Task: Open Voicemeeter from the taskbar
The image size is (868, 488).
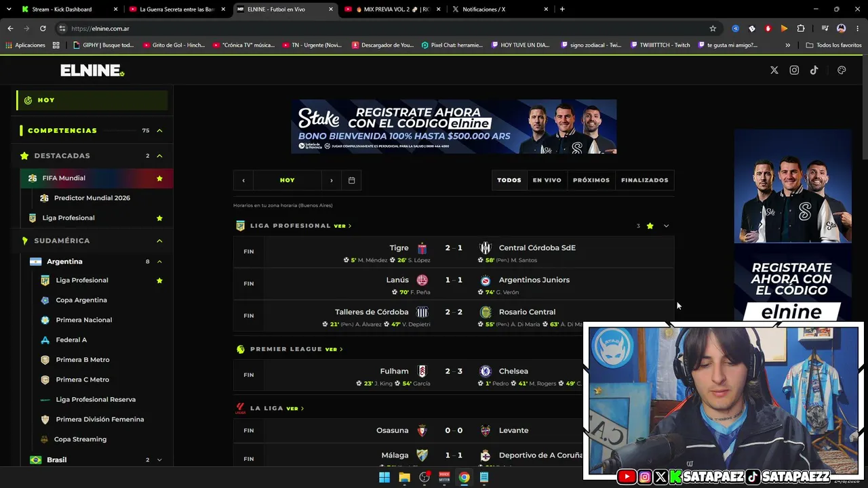Action: tap(444, 477)
